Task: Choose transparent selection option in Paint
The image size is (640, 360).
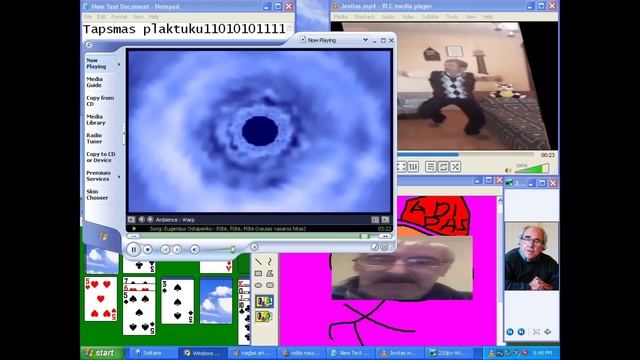Action: click(x=264, y=316)
